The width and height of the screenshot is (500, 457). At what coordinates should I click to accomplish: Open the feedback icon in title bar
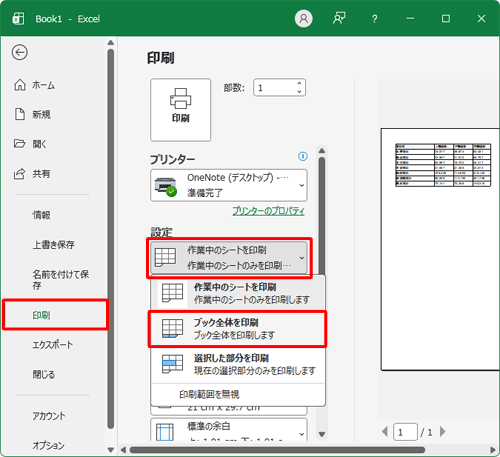[339, 19]
